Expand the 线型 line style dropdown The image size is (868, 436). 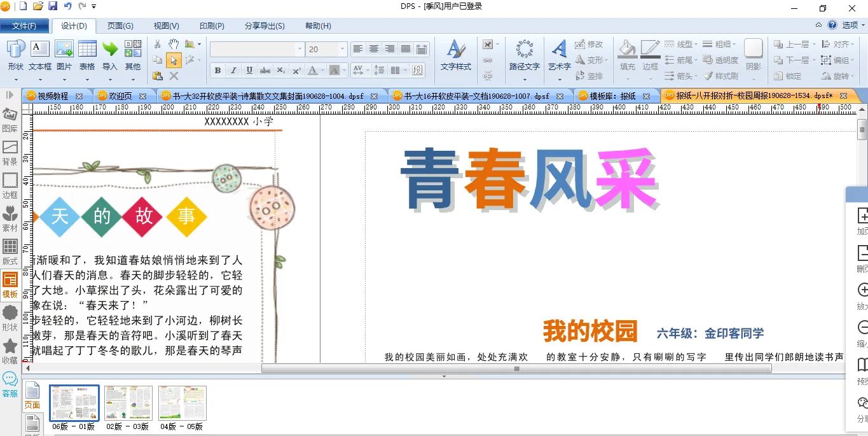[x=696, y=45]
